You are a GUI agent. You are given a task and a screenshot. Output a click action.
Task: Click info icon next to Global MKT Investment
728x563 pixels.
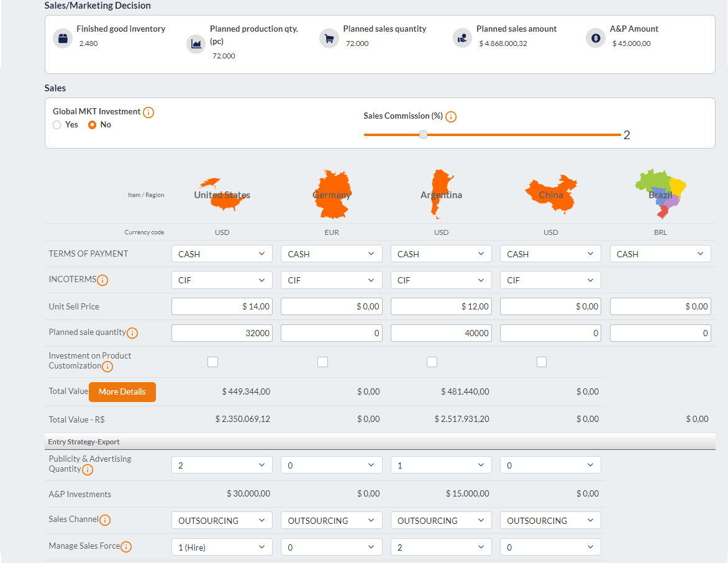tap(148, 112)
